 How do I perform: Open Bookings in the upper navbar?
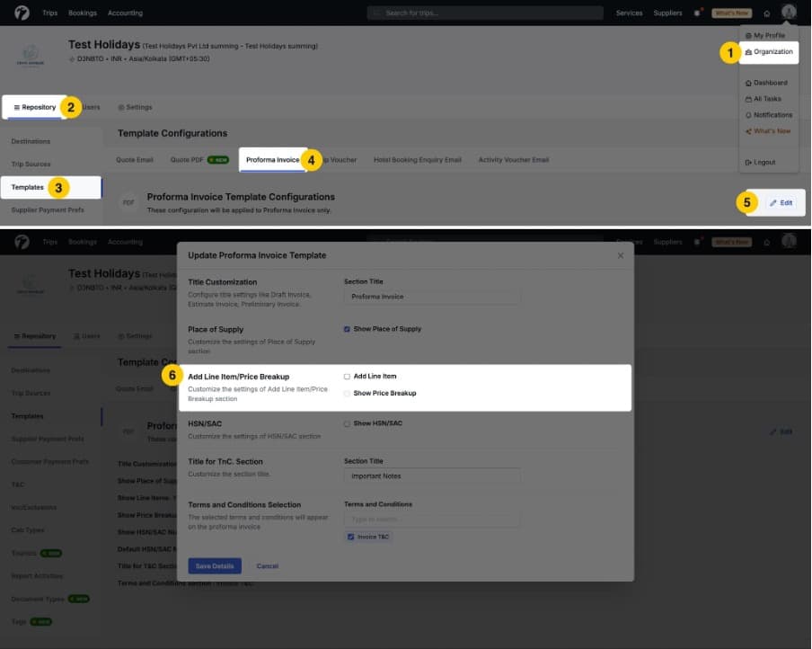pyautogui.click(x=83, y=13)
